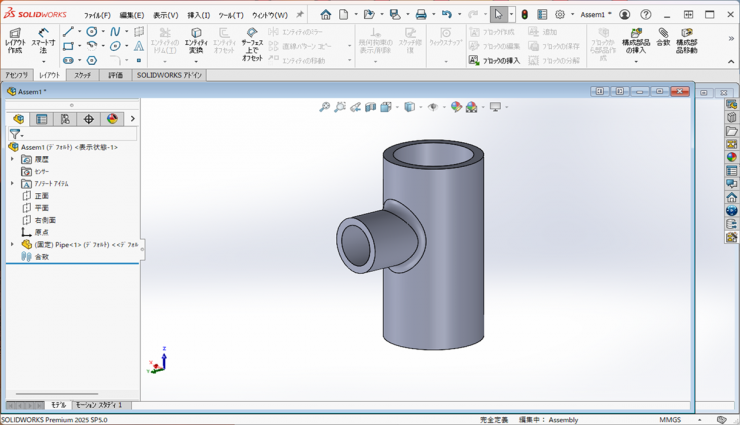
Task: Open the 挿入(I) menu
Action: [x=199, y=15]
